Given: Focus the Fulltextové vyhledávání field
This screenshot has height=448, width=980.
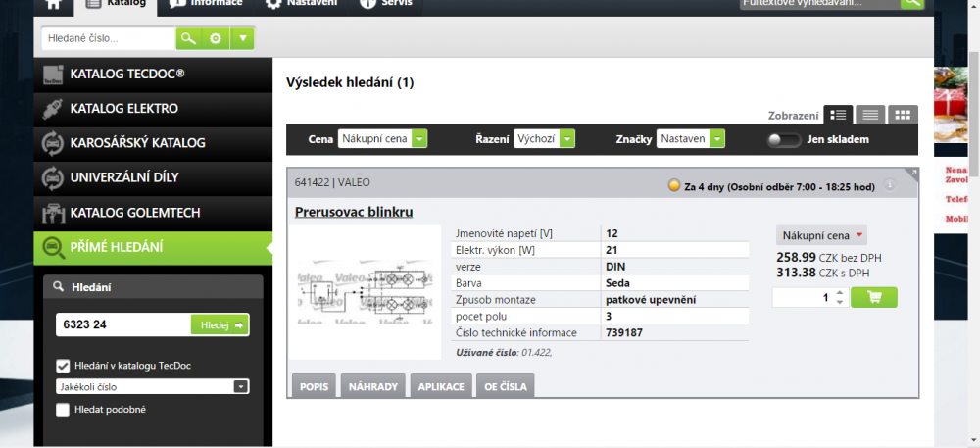Looking at the screenshot, I should pyautogui.click(x=820, y=3).
